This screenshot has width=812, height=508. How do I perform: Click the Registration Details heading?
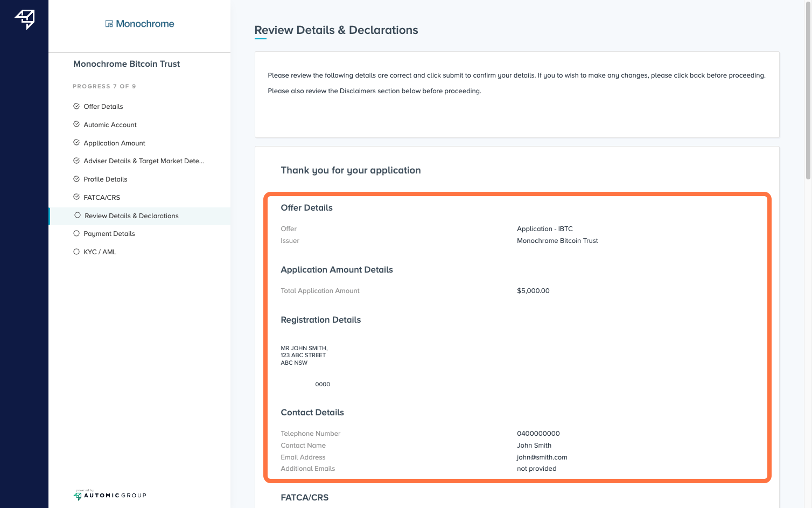[320, 319]
